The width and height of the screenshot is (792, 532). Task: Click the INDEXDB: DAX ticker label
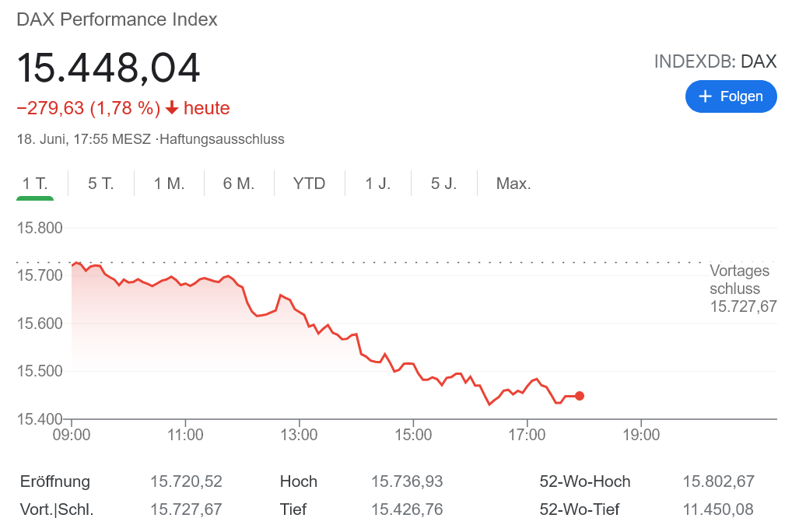716,61
